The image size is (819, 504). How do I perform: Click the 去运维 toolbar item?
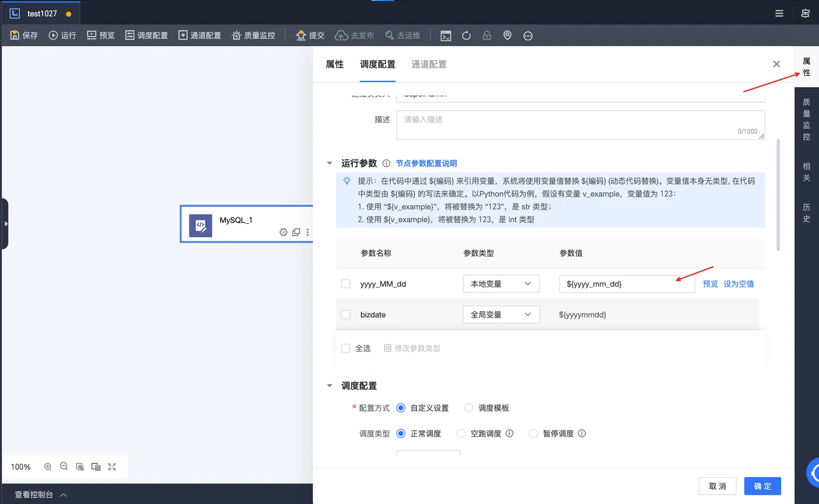(x=402, y=35)
